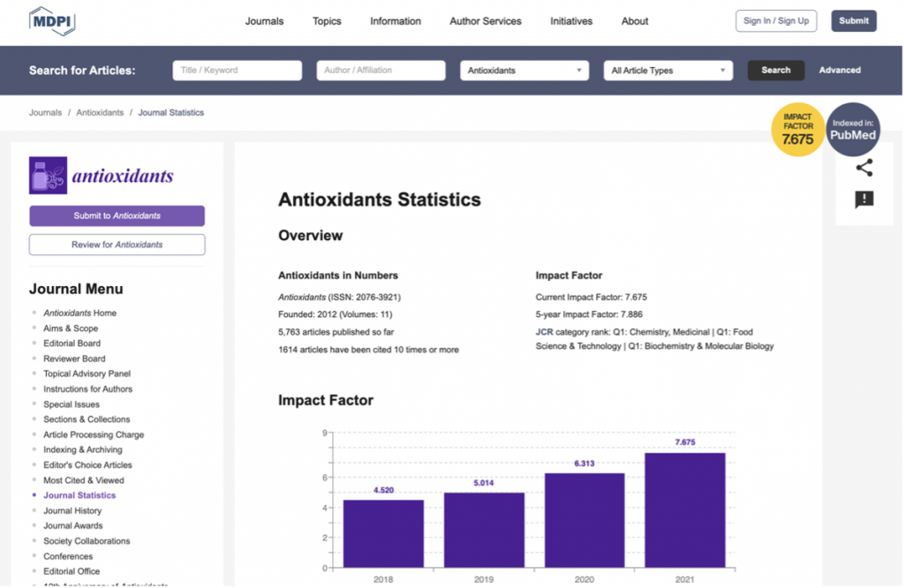904x588 pixels.
Task: Open the Author Services menu
Action: [486, 21]
